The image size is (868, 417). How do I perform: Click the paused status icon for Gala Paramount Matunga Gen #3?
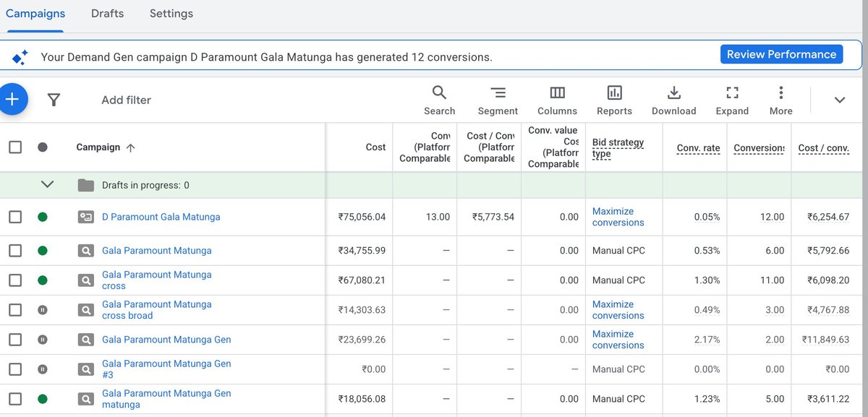[x=43, y=369]
